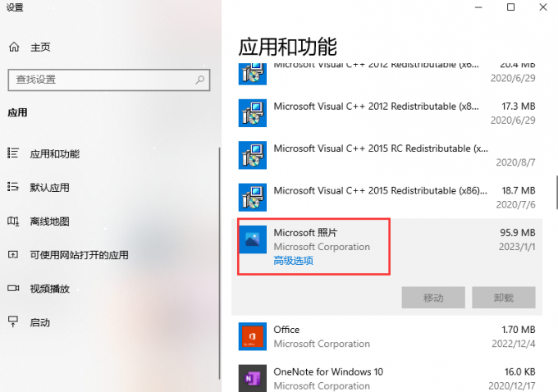Click the 16.0 KB size of OneNote

point(520,371)
